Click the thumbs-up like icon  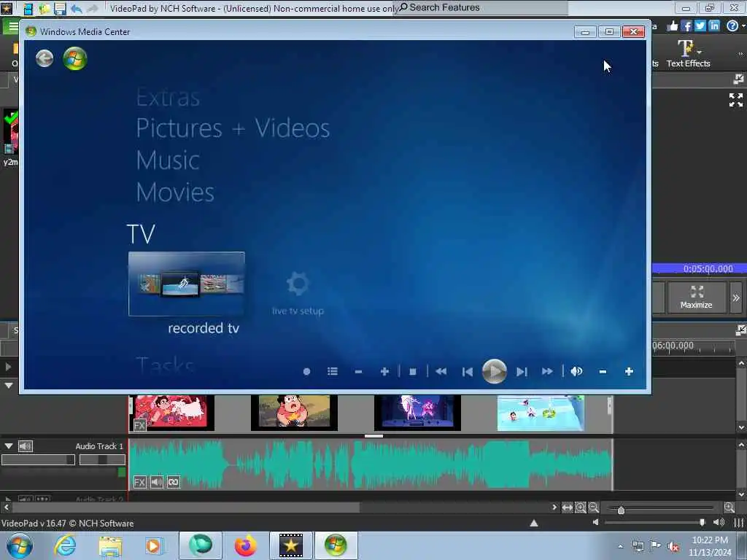(672, 26)
